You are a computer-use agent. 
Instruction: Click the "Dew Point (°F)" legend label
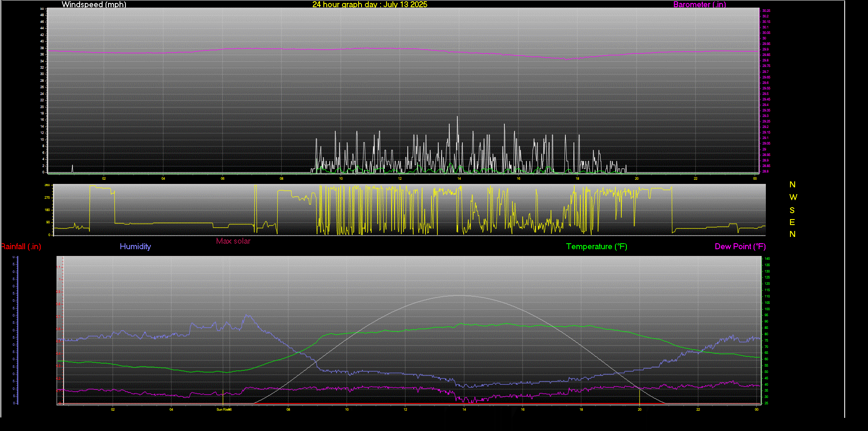[x=740, y=247]
